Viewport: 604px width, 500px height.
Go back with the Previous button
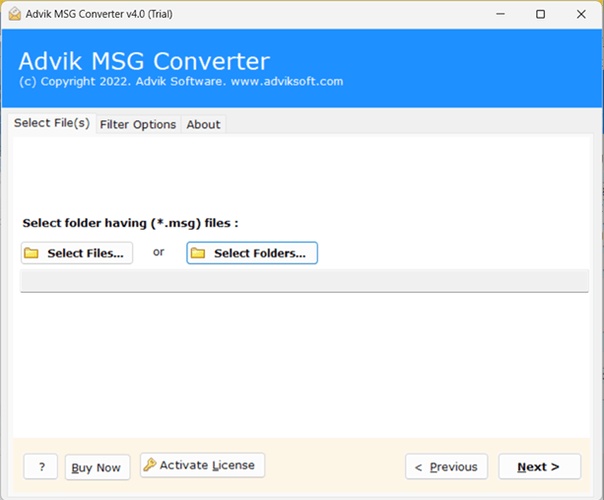pyautogui.click(x=446, y=466)
